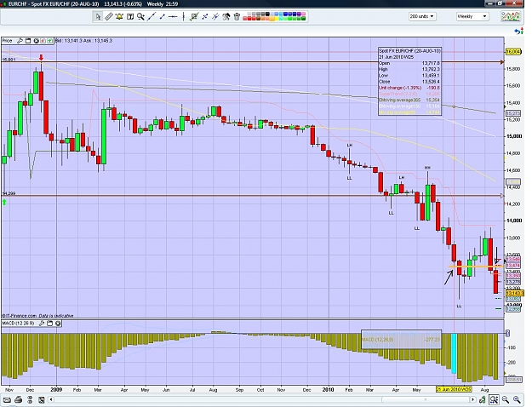532x407 pixels.
Task: Select the trend line drawing tool
Action: point(152,16)
